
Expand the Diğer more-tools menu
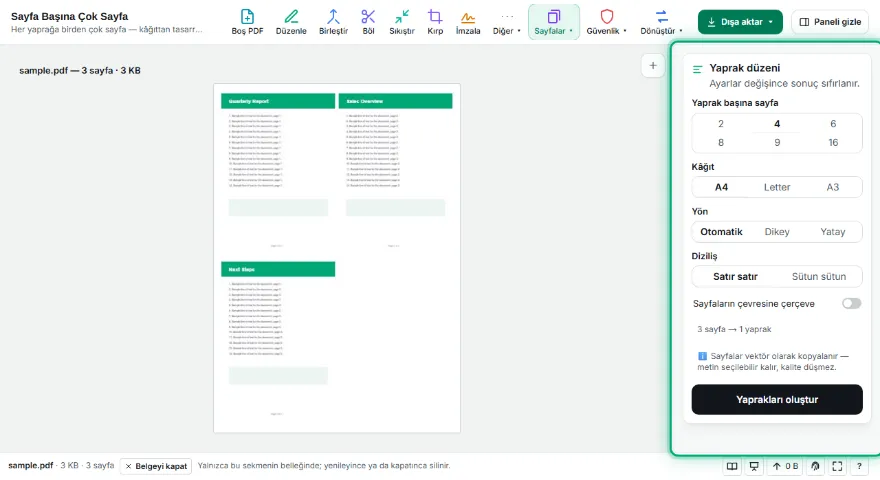tap(507, 22)
